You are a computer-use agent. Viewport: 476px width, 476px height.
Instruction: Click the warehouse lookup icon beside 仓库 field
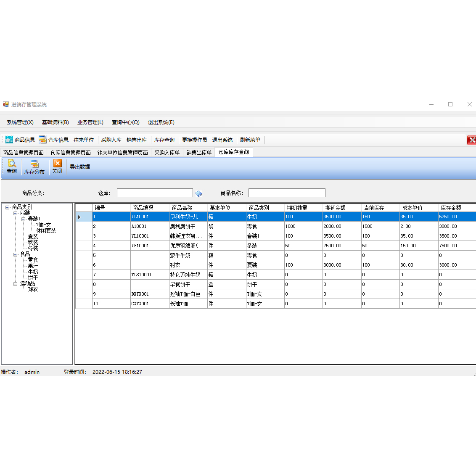tap(199, 193)
